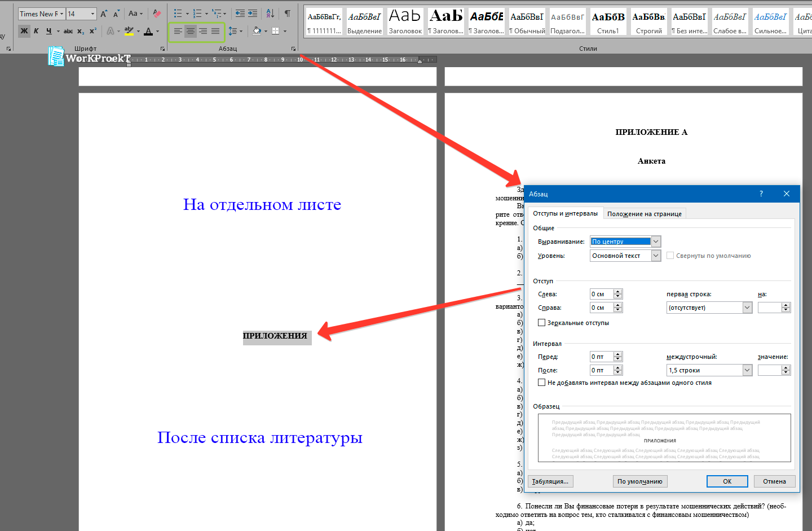Open the font color picker arrow
Image resolution: width=812 pixels, height=531 pixels.
(x=157, y=31)
